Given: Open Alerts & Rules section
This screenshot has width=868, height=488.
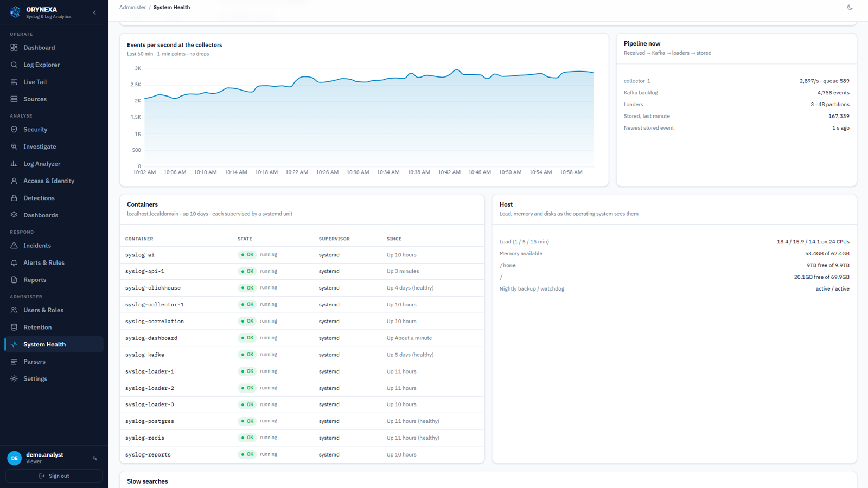Looking at the screenshot, I should (54, 262).
